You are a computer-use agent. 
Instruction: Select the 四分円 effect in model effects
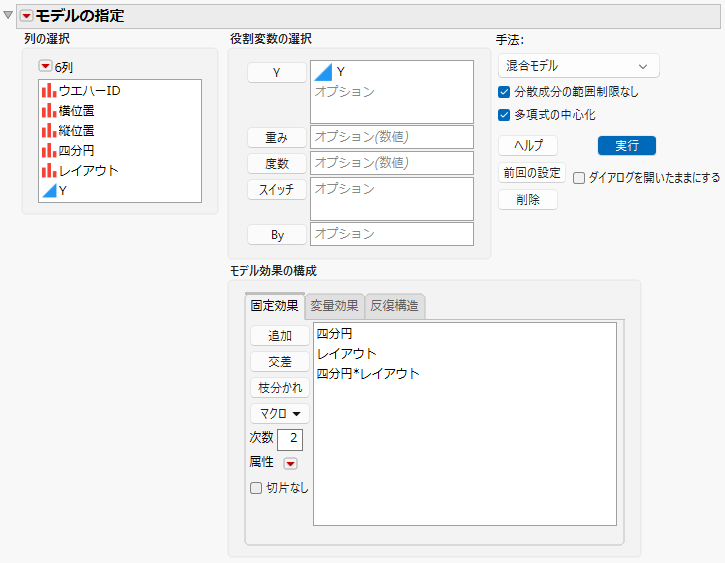point(335,334)
